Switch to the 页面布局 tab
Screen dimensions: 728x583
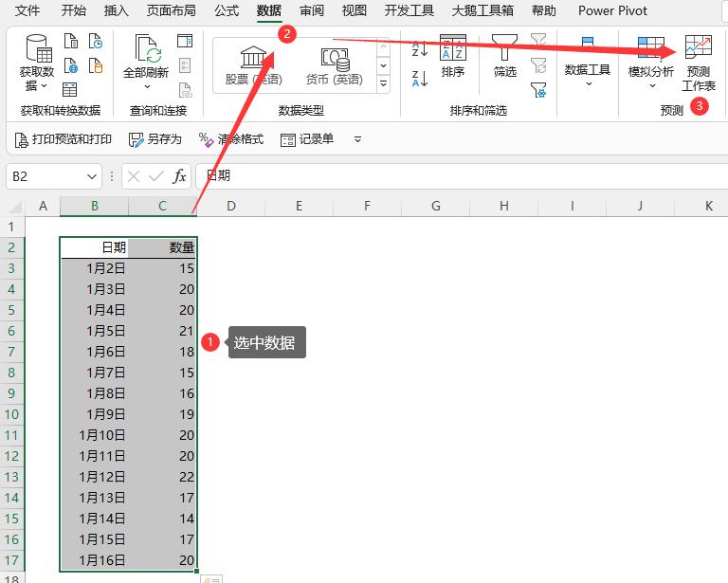(171, 10)
